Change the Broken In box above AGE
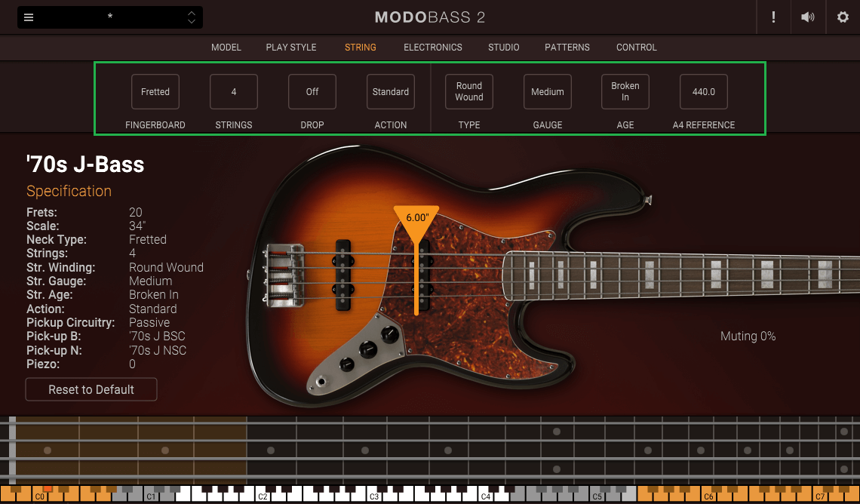860x504 pixels. [625, 91]
